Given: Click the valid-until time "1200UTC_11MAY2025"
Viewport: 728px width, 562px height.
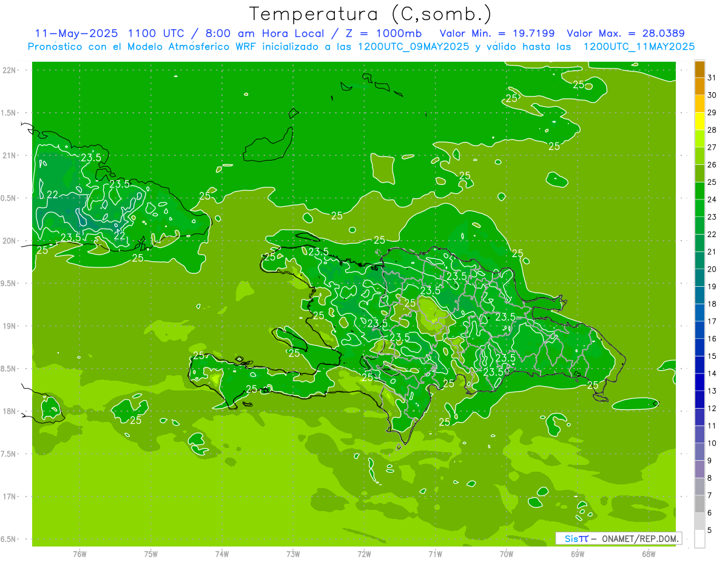Looking at the screenshot, I should point(639,46).
